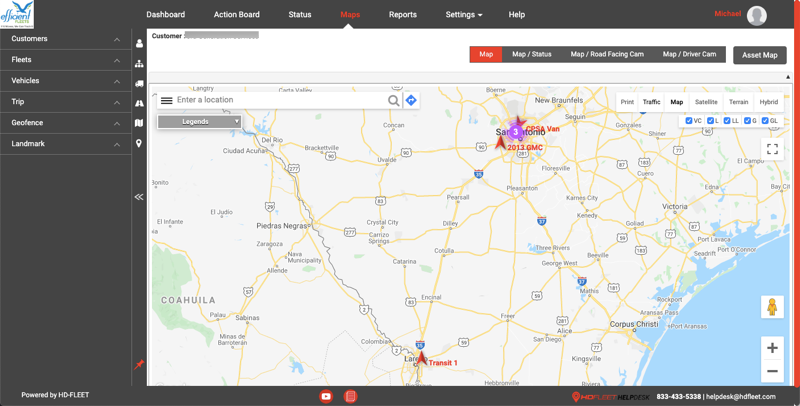Select Map / Driver Cam view
Viewport: 800px width, 406px height.
[x=689, y=54]
